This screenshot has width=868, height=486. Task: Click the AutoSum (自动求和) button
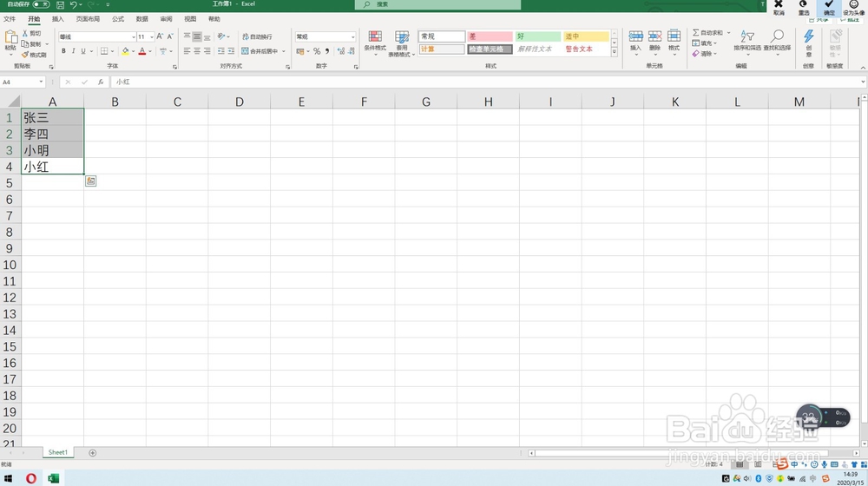tap(708, 33)
